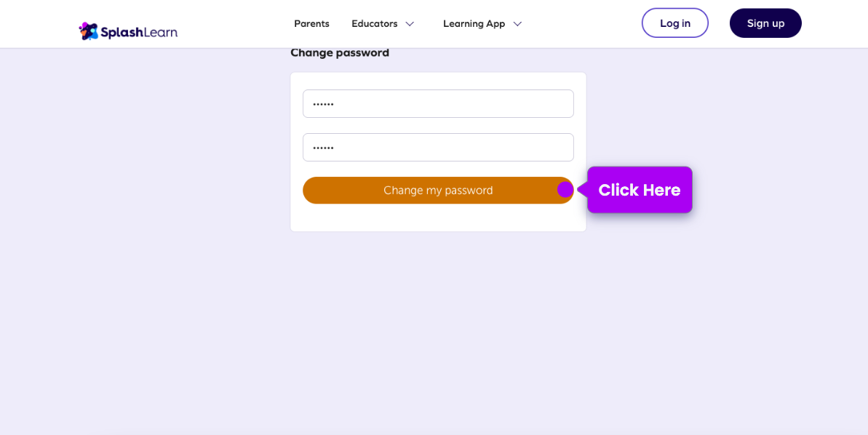Click the SplashLearn colorful logo icon

coord(89,31)
